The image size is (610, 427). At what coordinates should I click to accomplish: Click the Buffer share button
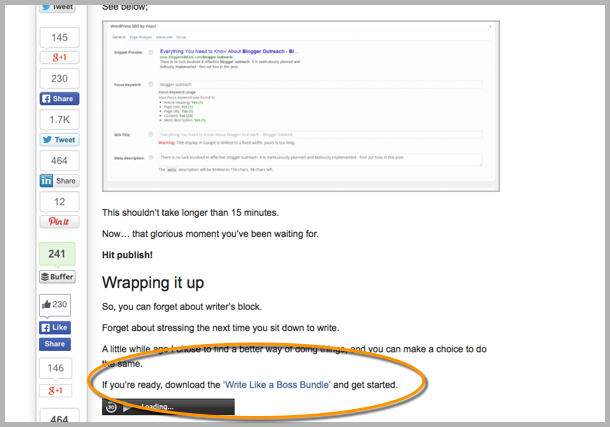(57, 277)
